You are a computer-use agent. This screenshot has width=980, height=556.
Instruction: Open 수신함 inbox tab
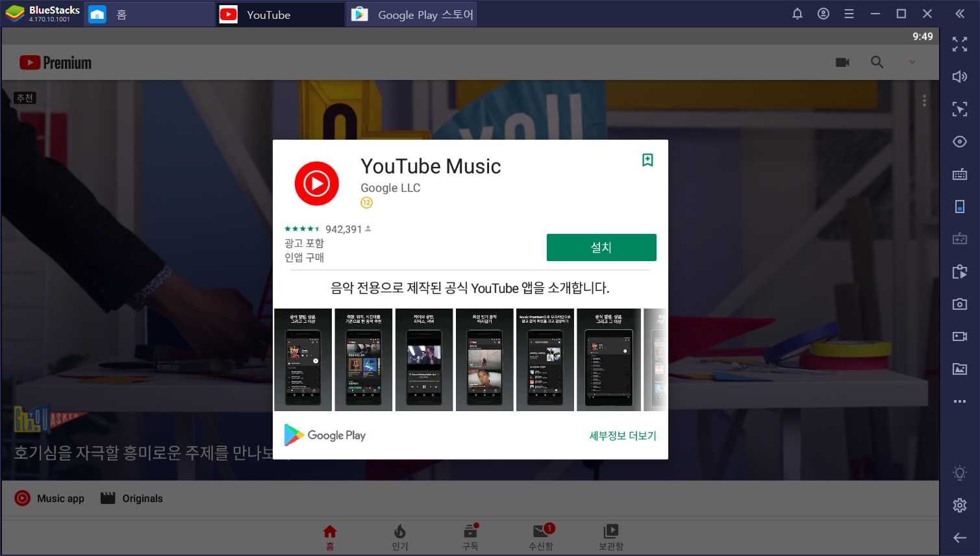541,538
